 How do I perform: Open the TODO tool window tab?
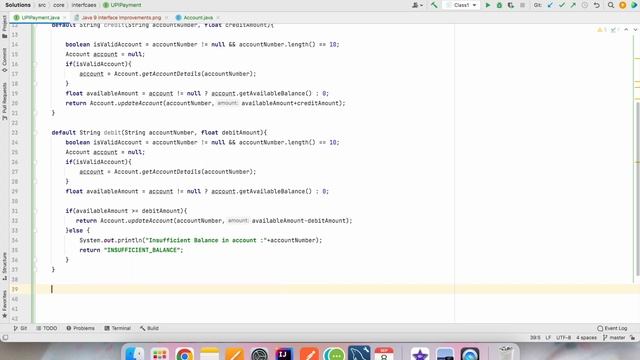47,328
